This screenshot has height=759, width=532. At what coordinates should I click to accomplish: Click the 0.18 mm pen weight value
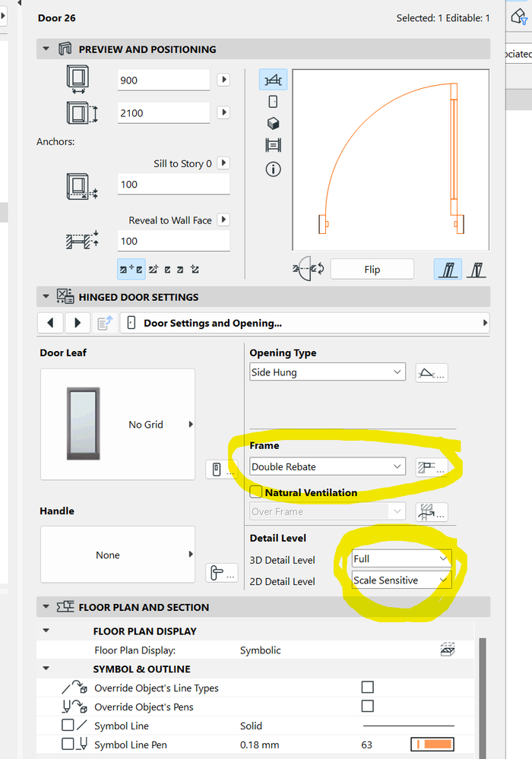point(259,745)
